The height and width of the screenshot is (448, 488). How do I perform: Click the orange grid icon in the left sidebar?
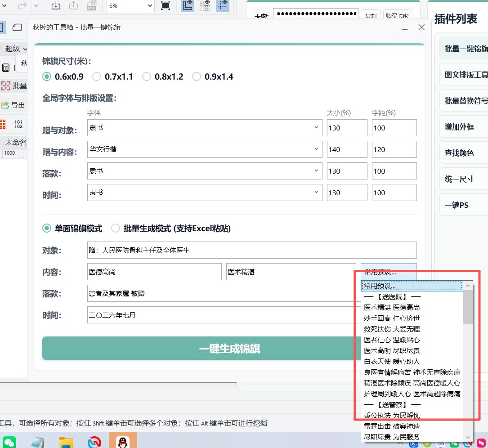[3, 124]
